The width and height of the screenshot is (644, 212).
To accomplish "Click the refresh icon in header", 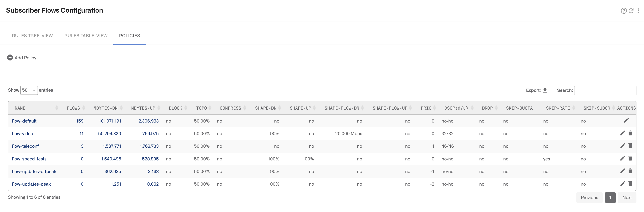I will [631, 11].
